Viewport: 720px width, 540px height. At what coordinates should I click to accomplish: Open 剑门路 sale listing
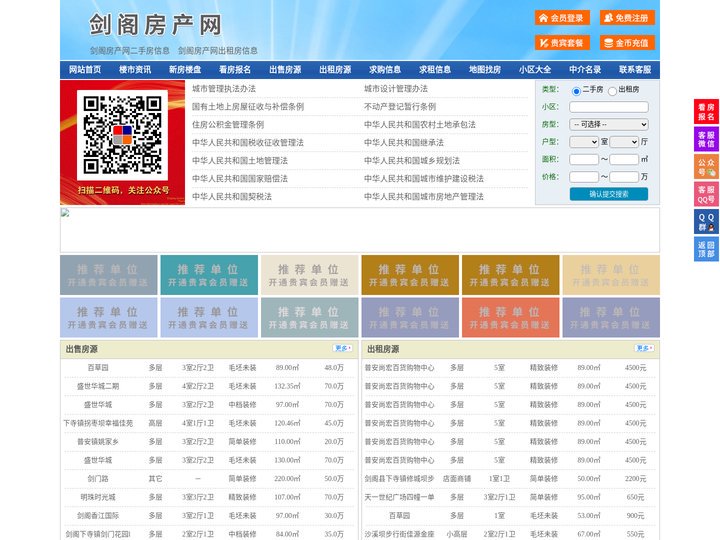click(x=98, y=478)
